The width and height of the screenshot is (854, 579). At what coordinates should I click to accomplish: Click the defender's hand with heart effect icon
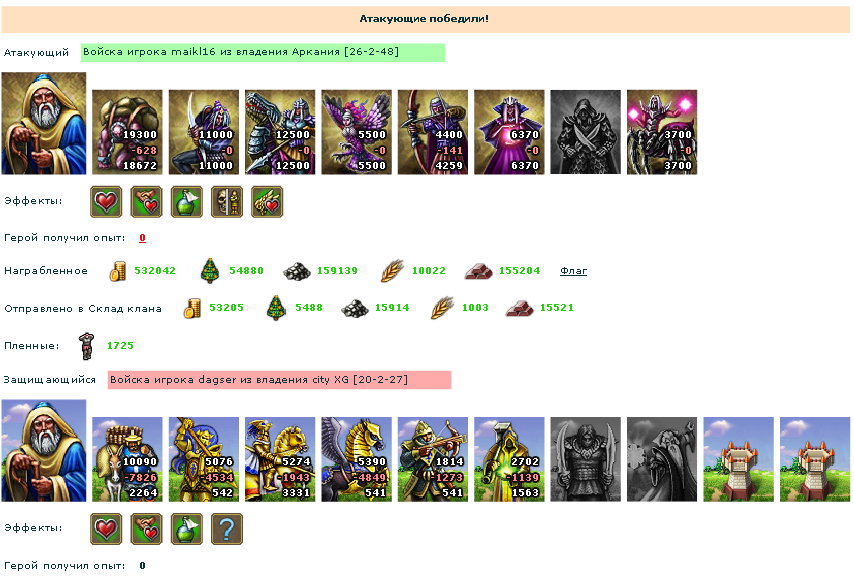point(146,528)
